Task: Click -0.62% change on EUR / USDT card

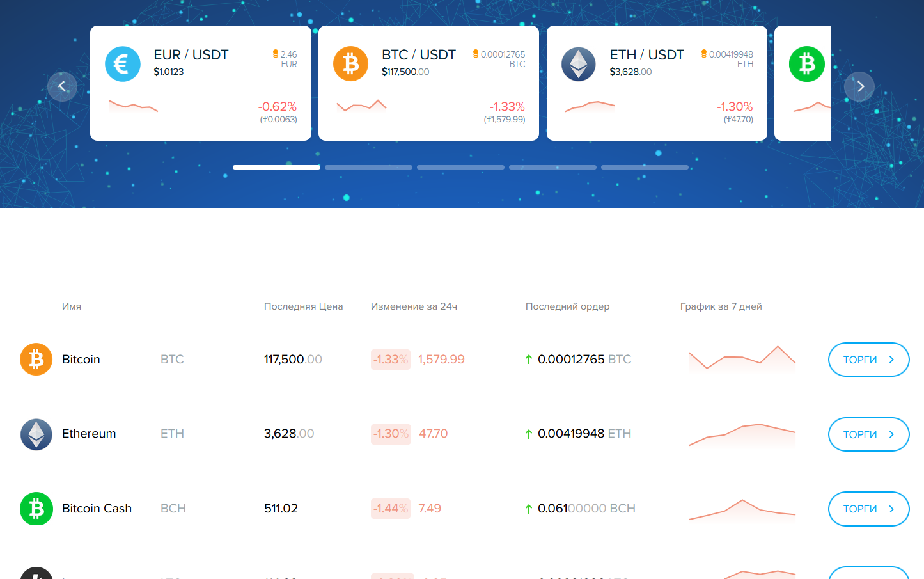Action: pyautogui.click(x=278, y=106)
